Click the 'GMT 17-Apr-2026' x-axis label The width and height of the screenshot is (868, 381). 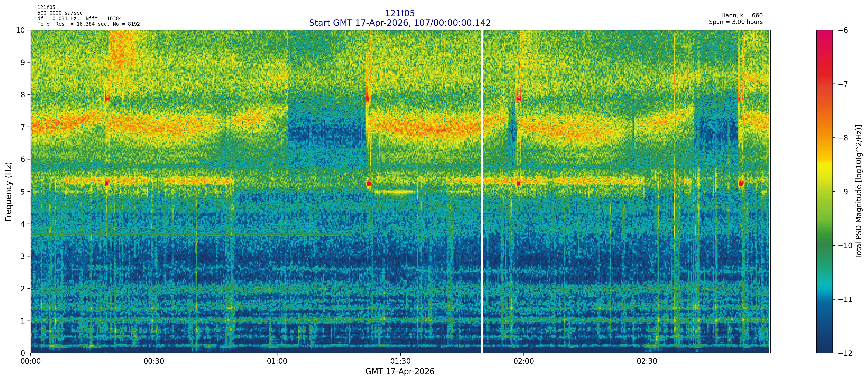pyautogui.click(x=400, y=372)
